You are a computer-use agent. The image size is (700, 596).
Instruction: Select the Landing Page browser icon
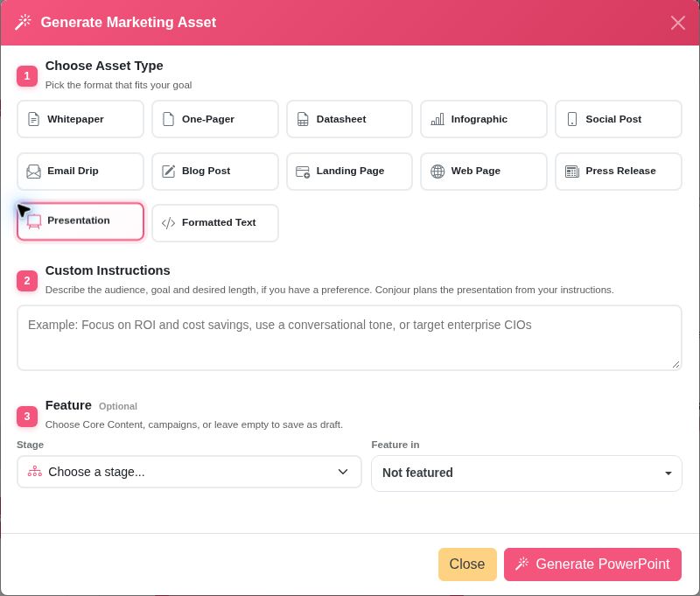303,172
